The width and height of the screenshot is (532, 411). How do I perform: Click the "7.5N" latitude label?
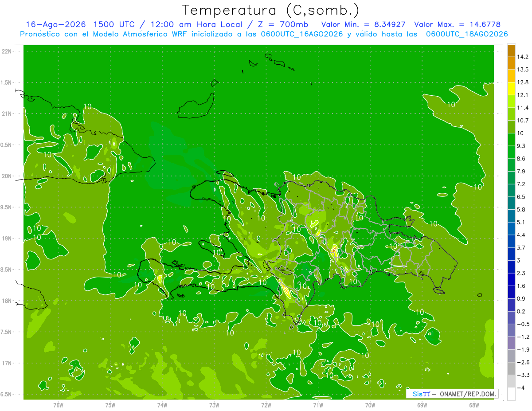7,332
